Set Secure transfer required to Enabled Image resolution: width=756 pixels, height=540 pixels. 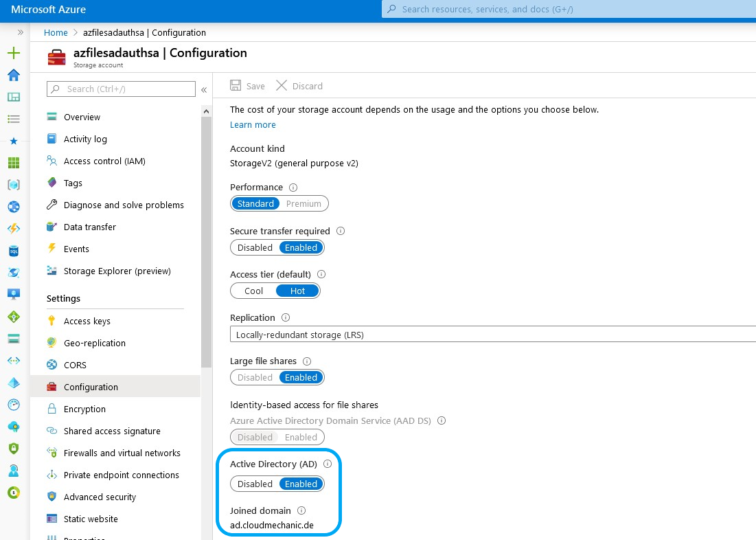(301, 247)
